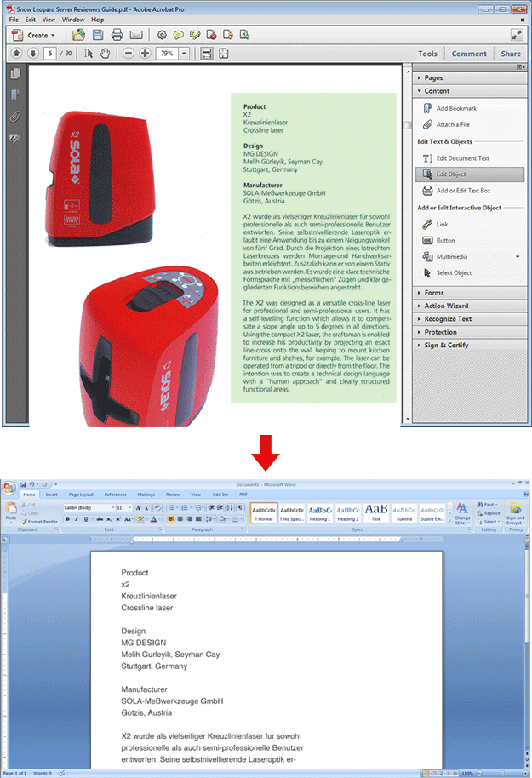Toggle show paragraph marks (¶) in Word
532x778 pixels.
click(240, 507)
